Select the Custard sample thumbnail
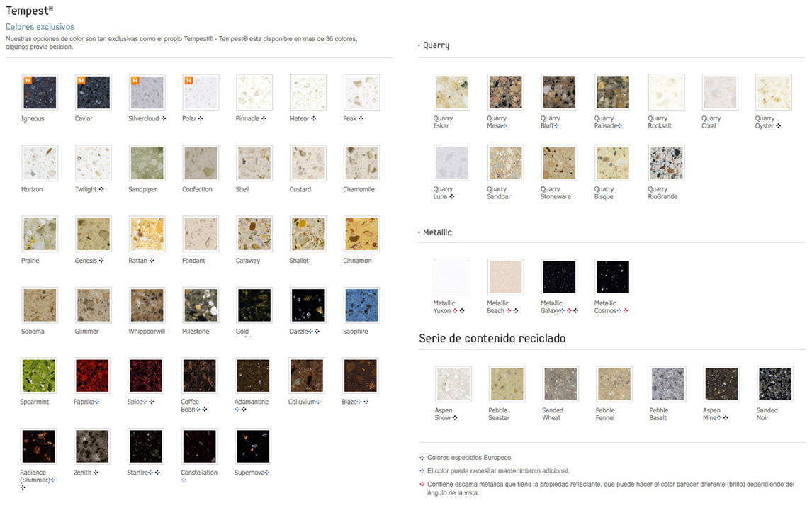This screenshot has height=508, width=812. point(308,163)
